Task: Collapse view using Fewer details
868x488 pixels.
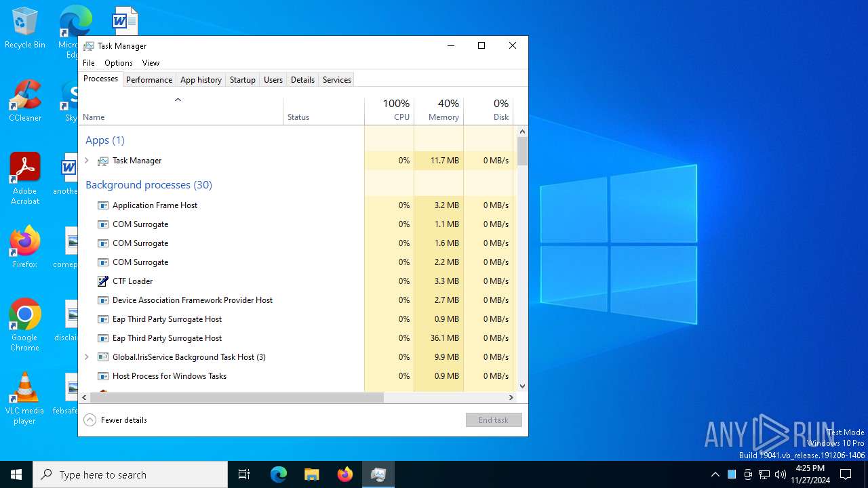Action: [x=115, y=420]
